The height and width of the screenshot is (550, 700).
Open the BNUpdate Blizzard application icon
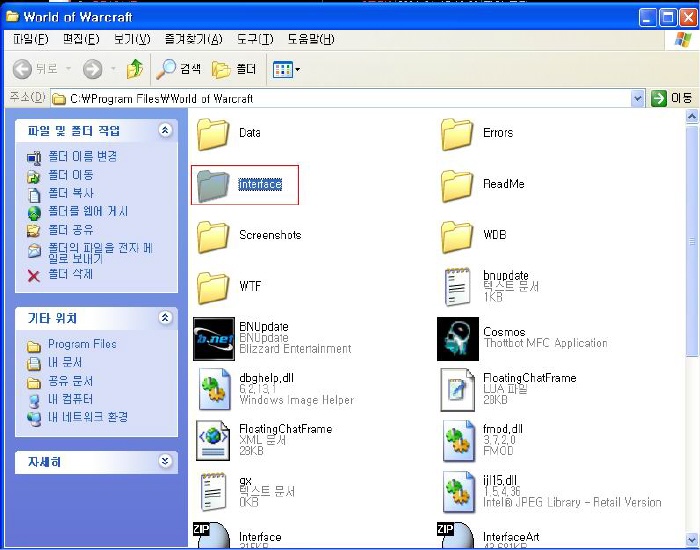(213, 338)
